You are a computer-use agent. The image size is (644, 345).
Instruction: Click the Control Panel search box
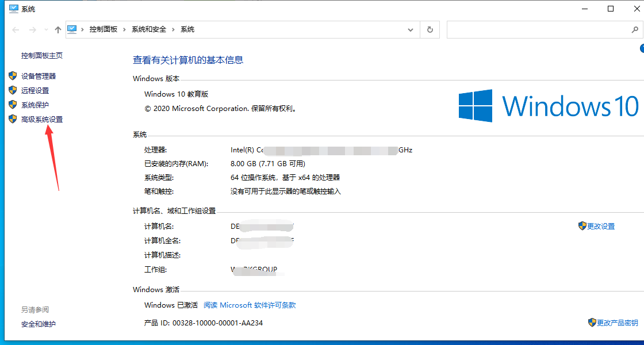(545, 29)
